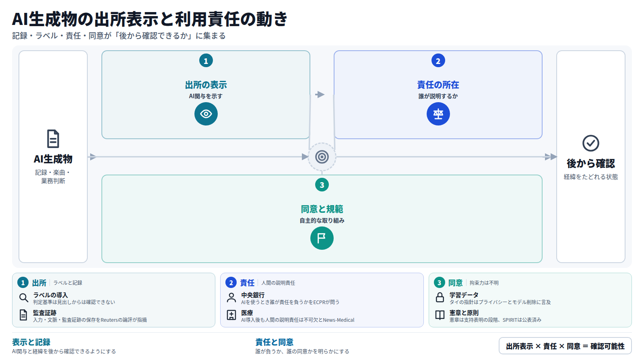Click the 出所 heading in the first bottom card

(x=39, y=283)
